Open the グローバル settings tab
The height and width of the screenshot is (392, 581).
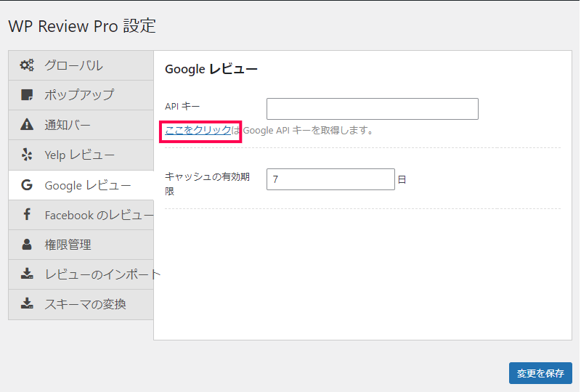point(81,65)
